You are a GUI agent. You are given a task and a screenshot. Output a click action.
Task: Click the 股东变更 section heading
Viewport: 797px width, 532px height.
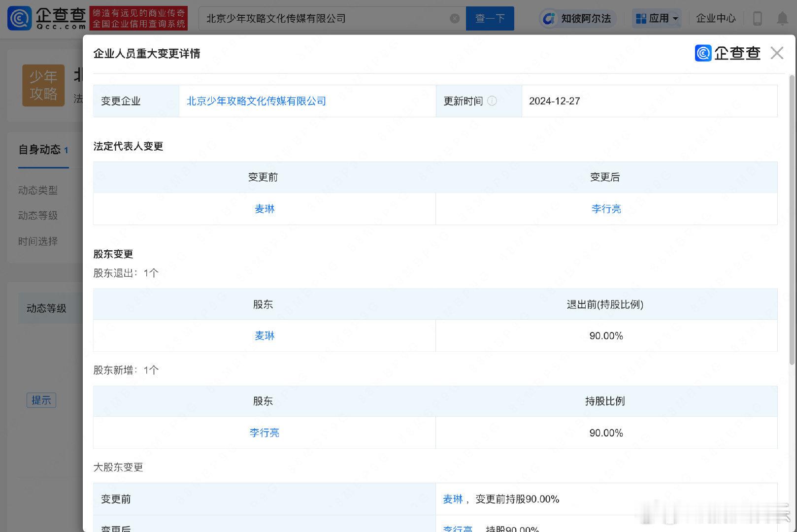(x=113, y=254)
